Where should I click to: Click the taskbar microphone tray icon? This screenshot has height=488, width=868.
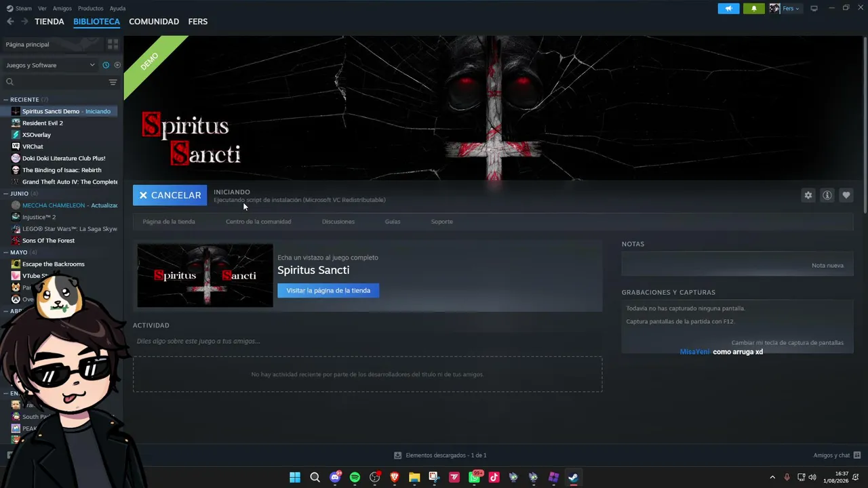pos(787,477)
